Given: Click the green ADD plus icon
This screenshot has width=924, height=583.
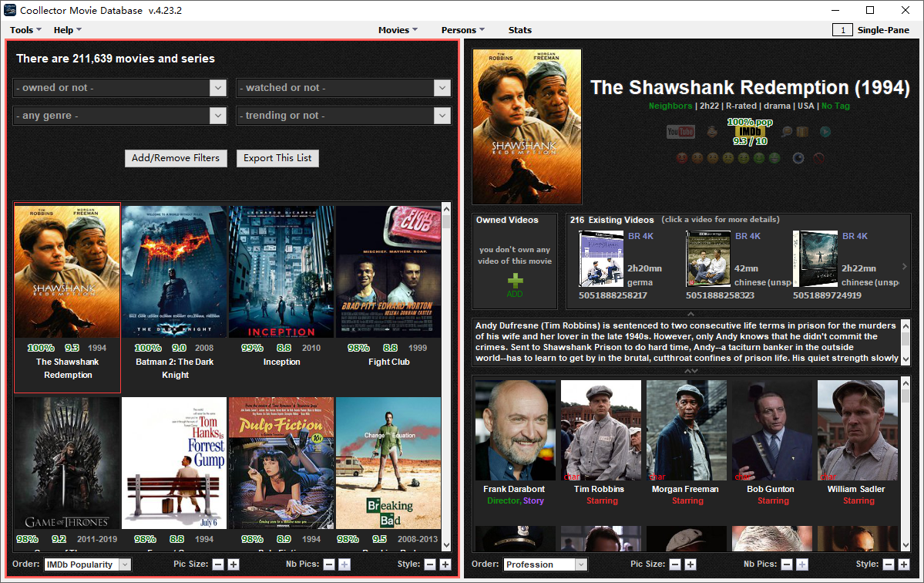Looking at the screenshot, I should (515, 281).
